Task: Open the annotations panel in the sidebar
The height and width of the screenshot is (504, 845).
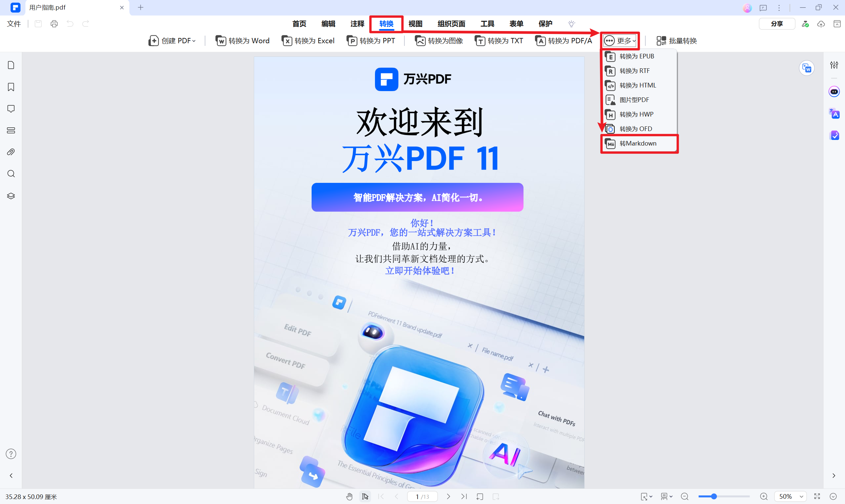Action: 11,108
